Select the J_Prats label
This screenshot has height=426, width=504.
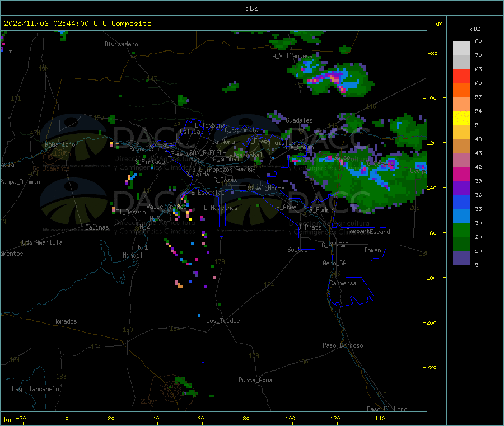coord(310,227)
